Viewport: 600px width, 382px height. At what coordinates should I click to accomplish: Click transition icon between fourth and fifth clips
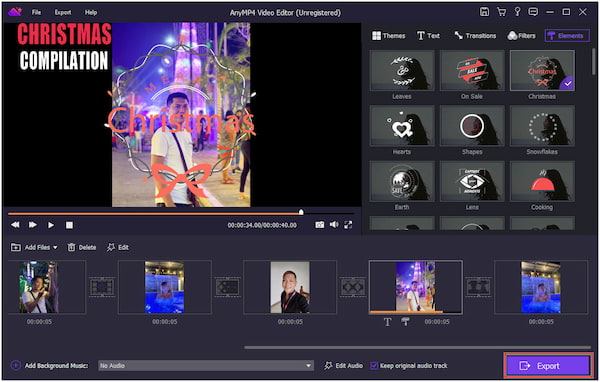click(x=478, y=287)
